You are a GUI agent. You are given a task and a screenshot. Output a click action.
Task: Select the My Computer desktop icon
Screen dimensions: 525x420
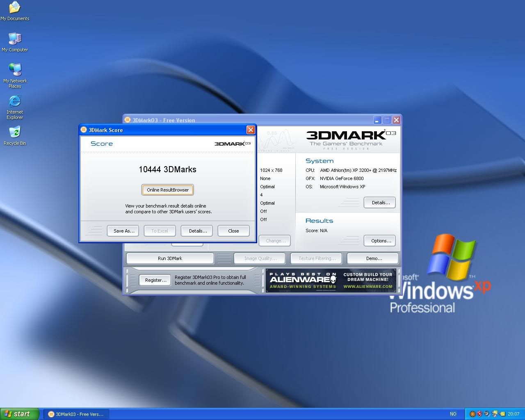(x=15, y=42)
